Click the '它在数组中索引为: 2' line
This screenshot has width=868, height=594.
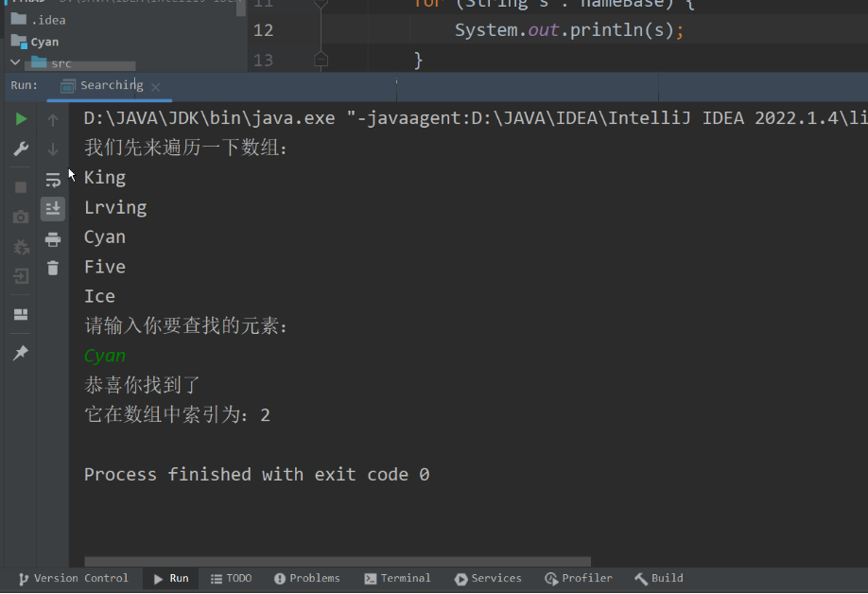pos(177,414)
